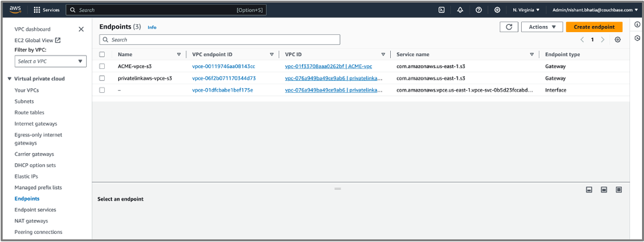Open the Select a VPC filter dropdown

point(51,62)
